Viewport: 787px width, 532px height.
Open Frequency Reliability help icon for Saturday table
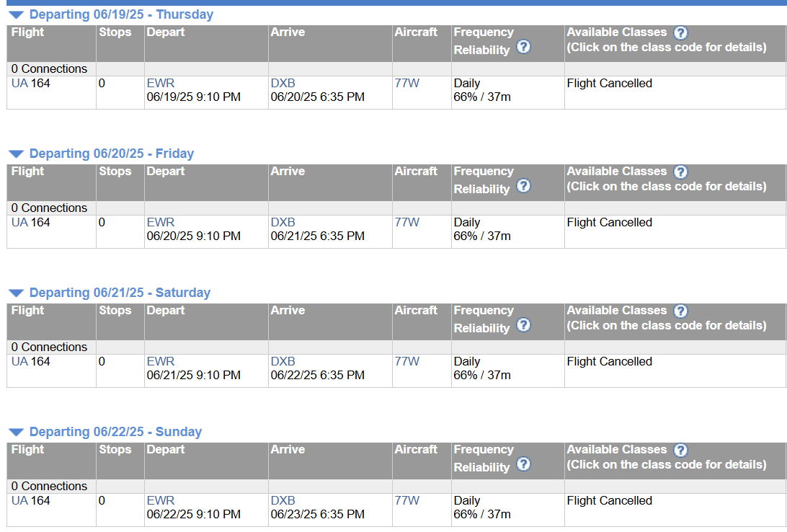pos(523,324)
